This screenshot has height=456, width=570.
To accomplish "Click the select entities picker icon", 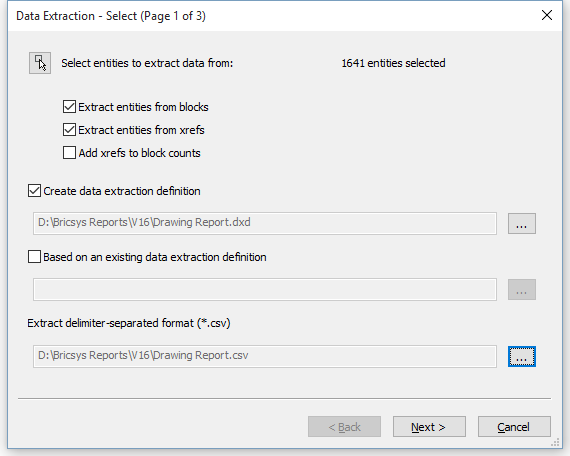I will pyautogui.click(x=40, y=63).
